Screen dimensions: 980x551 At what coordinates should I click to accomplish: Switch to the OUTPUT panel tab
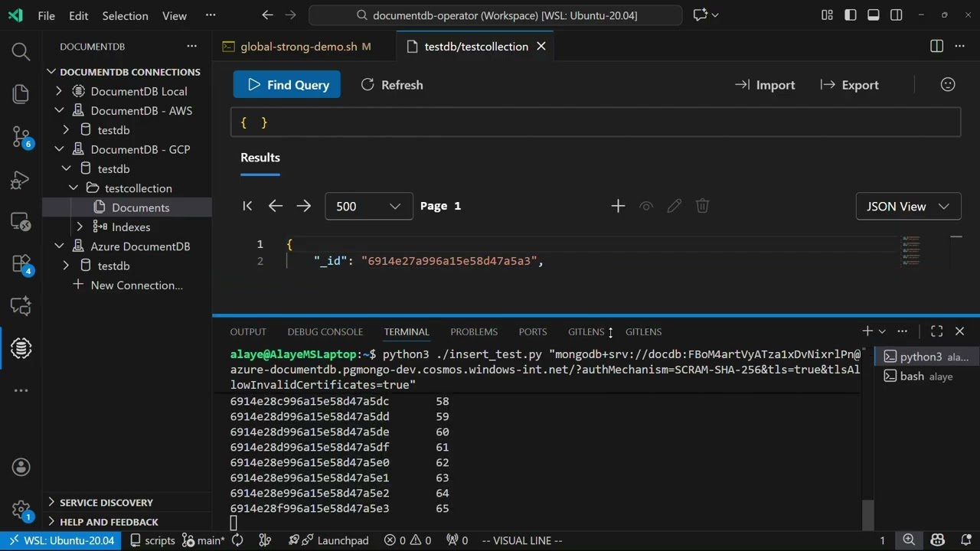click(248, 331)
